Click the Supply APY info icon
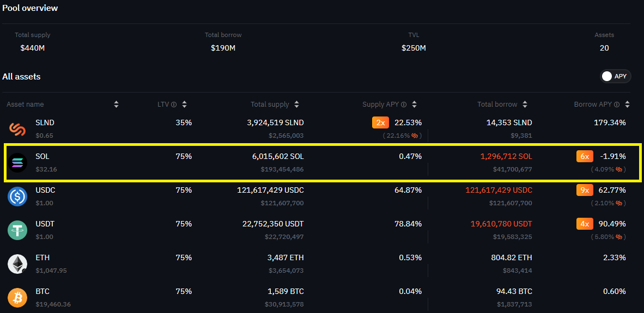 pos(403,105)
